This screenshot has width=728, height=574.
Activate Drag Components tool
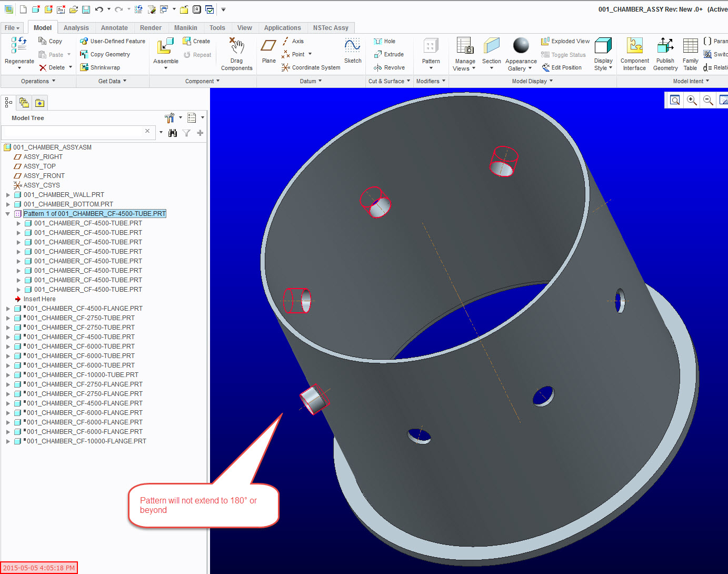coord(237,54)
